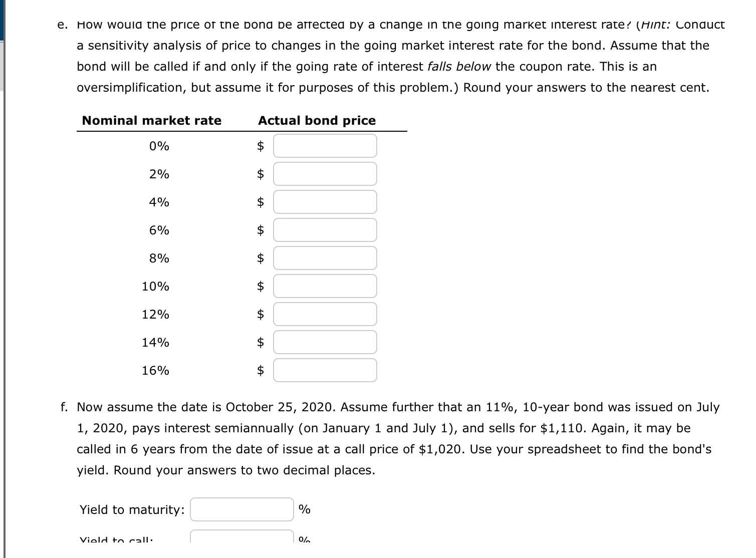Click the bond price input for 2% rate
The width and height of the screenshot is (756, 558).
click(x=325, y=174)
